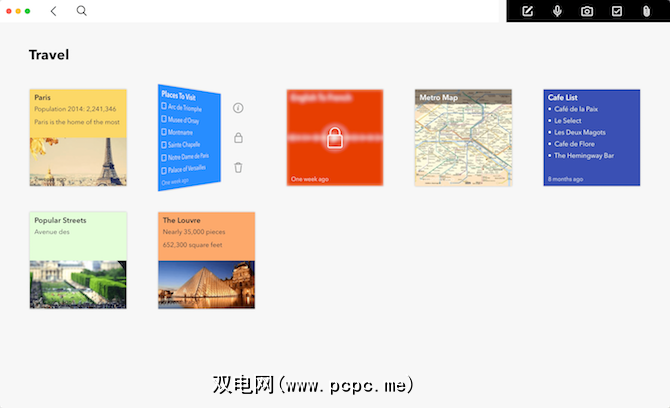Click 'Nearly 35,000 pieces' text

click(x=194, y=232)
